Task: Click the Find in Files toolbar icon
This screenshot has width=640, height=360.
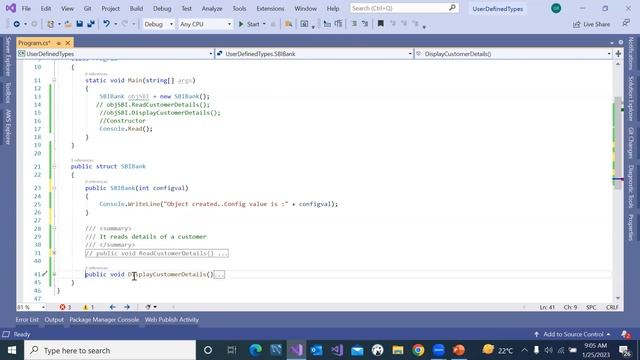Action: pyautogui.click(x=289, y=24)
